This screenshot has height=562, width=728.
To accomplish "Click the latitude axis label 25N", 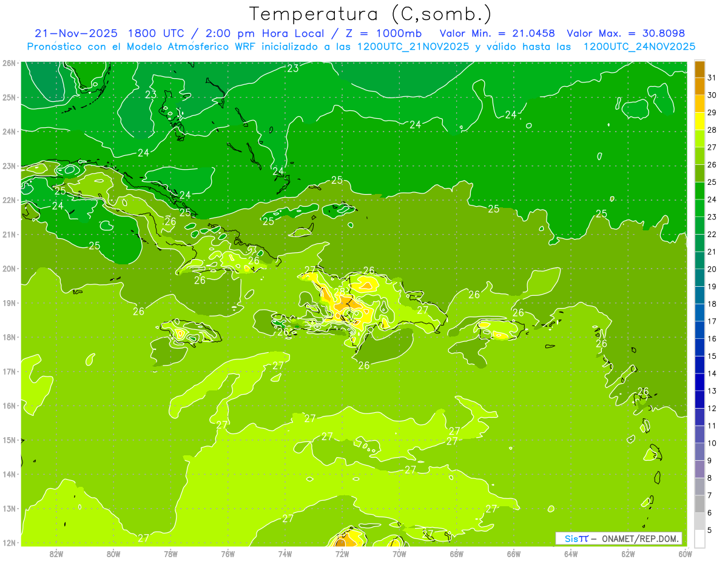I will [x=9, y=97].
